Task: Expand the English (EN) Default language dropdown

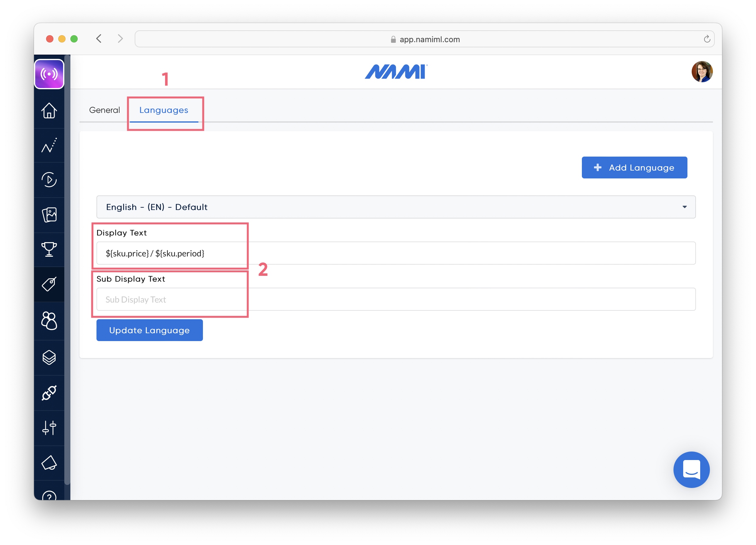Action: pos(396,207)
